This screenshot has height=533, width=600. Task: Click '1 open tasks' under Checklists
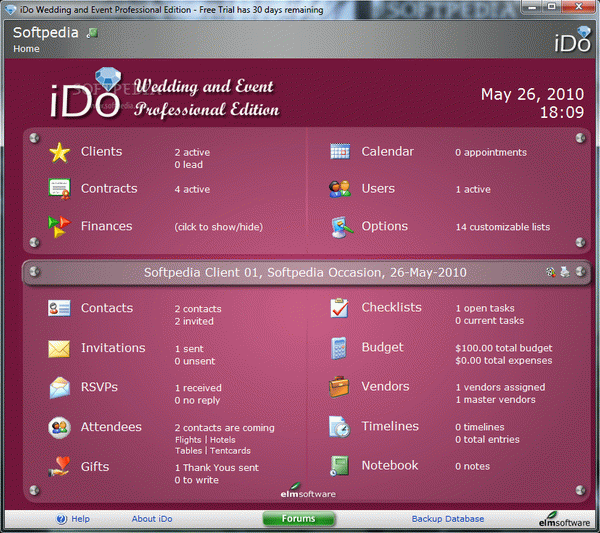[485, 308]
